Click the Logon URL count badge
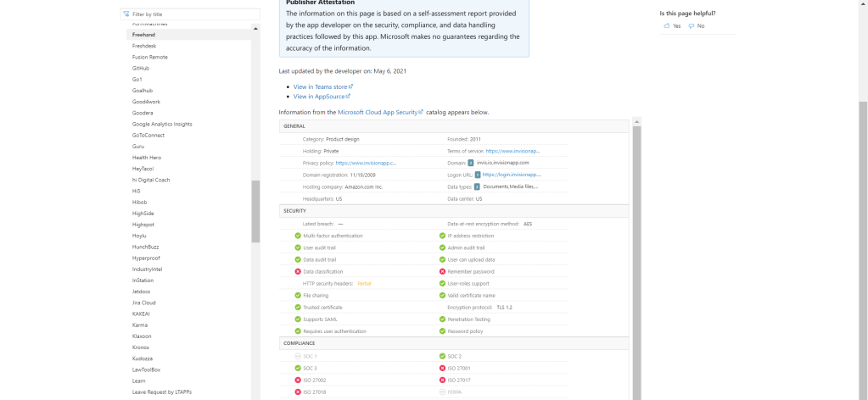The image size is (868, 400). point(478,175)
